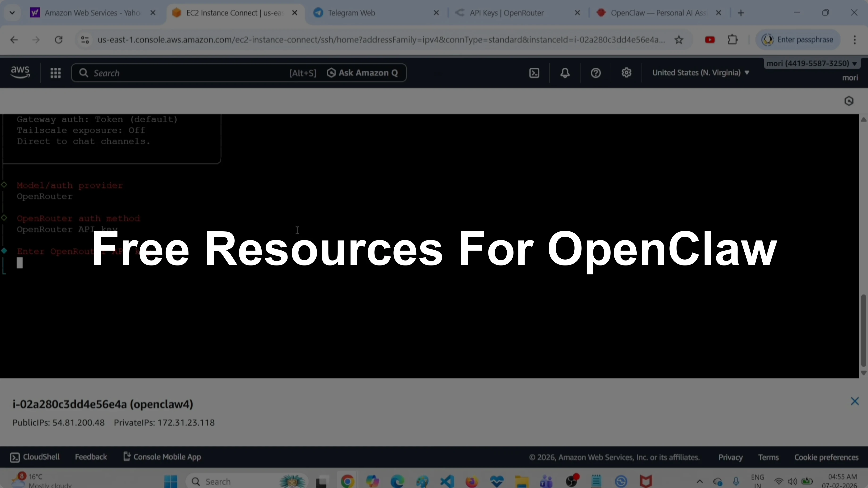Open the AWS services grid menu
Viewport: 868px width, 488px height.
56,72
